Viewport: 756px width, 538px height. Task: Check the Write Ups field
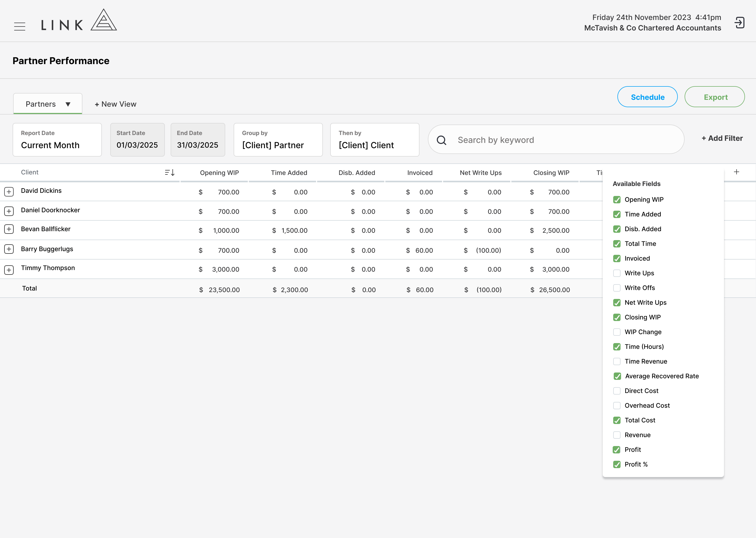[x=617, y=273]
